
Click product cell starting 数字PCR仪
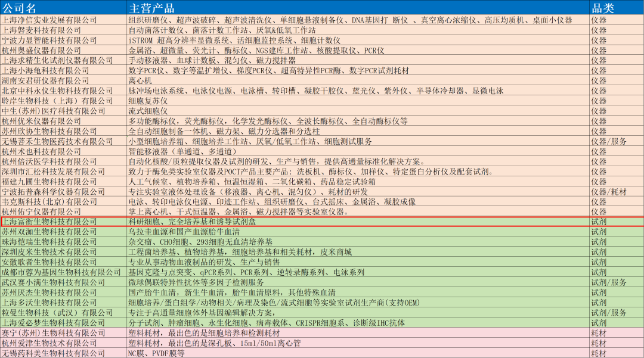pyautogui.click(x=358, y=70)
